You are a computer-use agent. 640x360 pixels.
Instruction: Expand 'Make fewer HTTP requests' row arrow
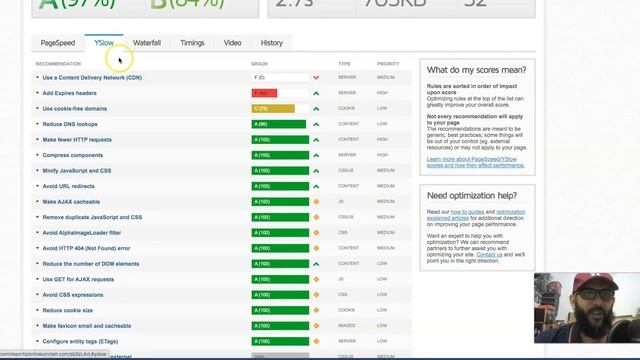(37, 140)
